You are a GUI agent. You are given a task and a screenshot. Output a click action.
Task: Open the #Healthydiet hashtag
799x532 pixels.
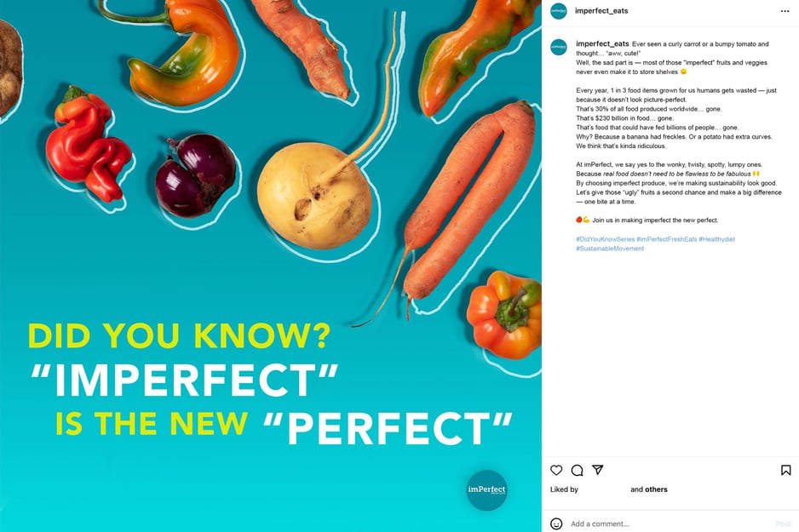point(717,239)
